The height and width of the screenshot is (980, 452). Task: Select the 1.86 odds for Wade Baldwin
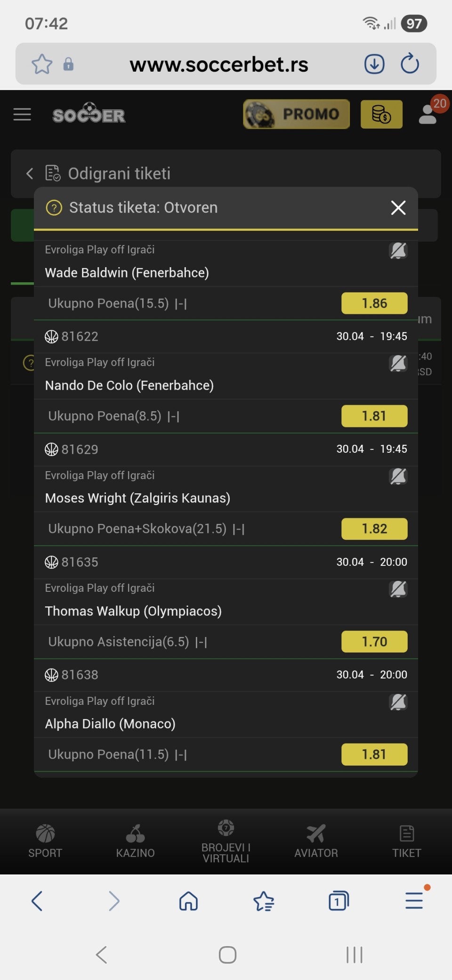374,303
